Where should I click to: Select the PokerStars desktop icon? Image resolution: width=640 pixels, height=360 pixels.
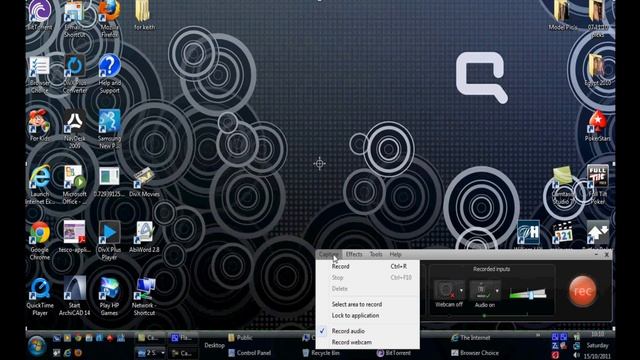coord(597,125)
